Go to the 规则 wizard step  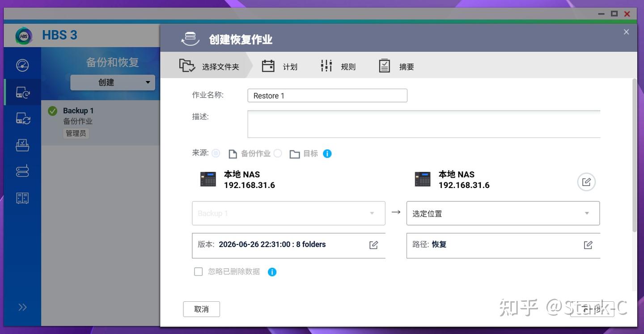(338, 66)
